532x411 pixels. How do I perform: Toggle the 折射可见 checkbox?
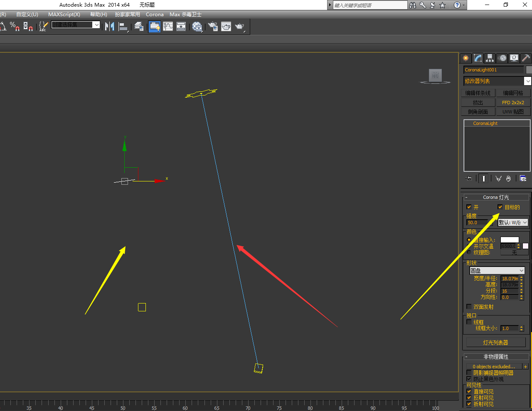[x=469, y=404]
